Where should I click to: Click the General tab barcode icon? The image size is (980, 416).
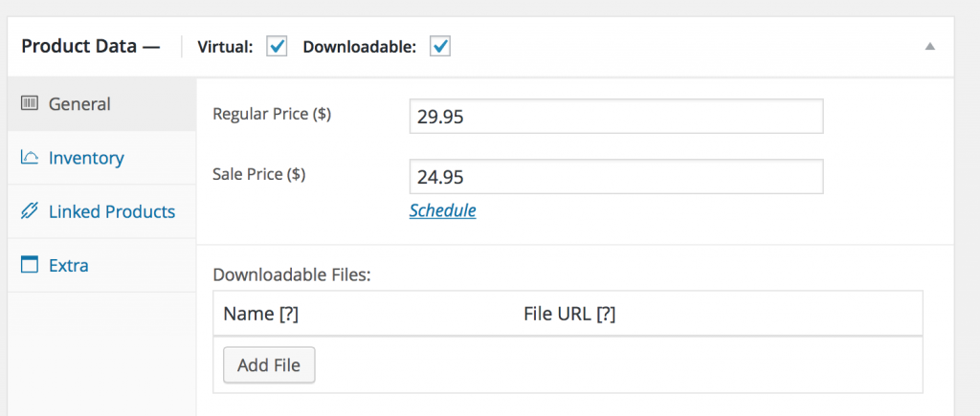pyautogui.click(x=30, y=103)
